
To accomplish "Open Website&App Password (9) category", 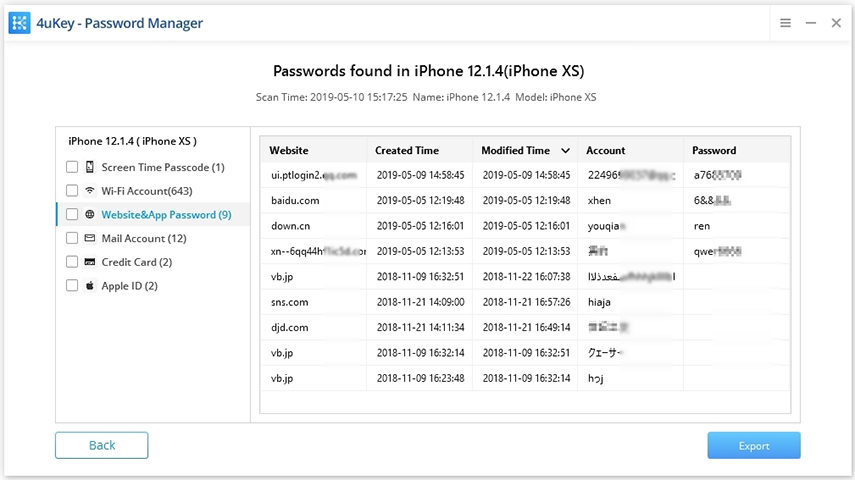I will click(x=166, y=214).
